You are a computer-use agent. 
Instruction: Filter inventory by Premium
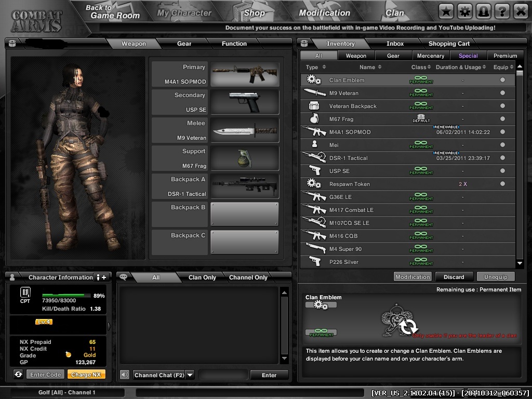click(x=505, y=56)
